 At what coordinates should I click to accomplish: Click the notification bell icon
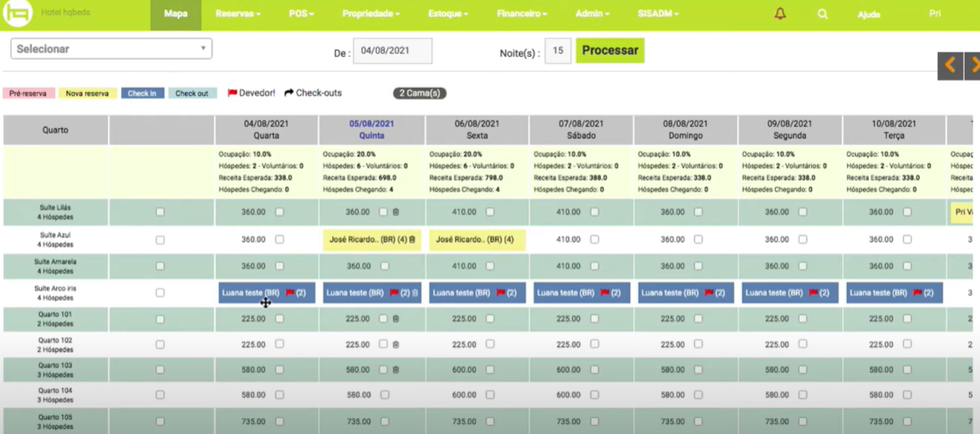[x=779, y=14]
